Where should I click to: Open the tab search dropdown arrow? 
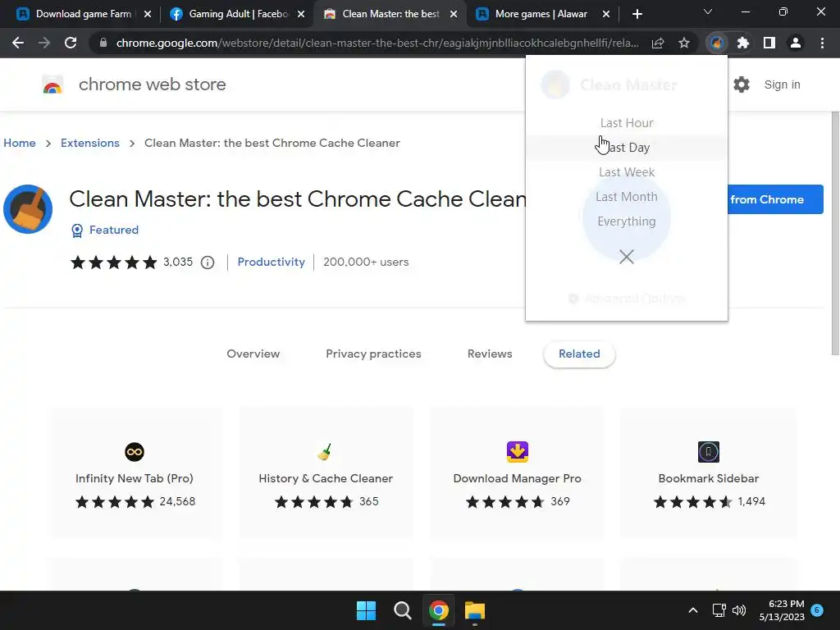708,11
